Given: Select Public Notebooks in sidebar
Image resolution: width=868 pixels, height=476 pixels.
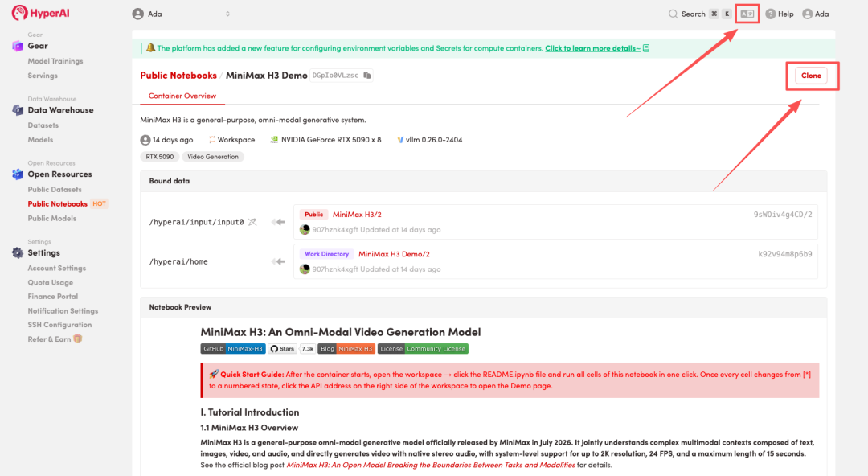Looking at the screenshot, I should [58, 204].
